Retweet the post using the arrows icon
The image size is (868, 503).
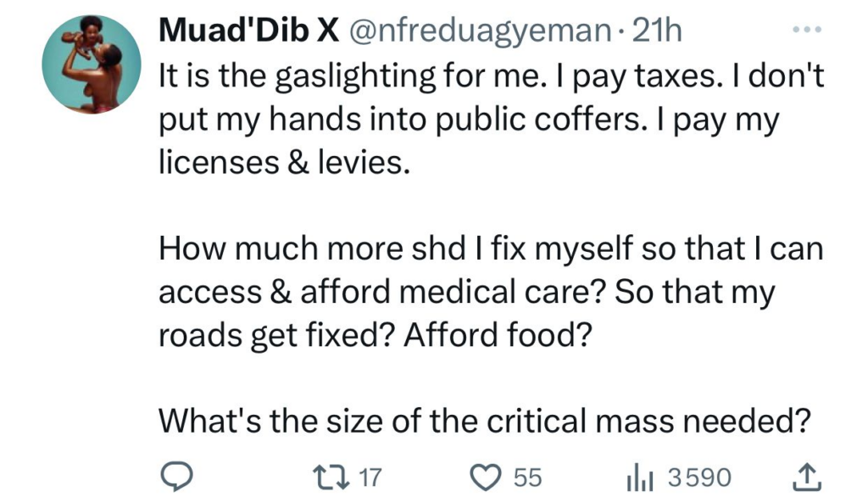click(335, 478)
